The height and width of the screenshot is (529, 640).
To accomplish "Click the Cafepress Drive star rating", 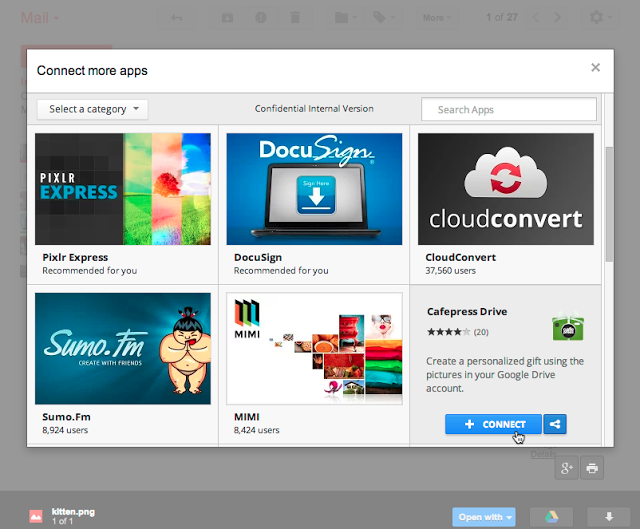I will (x=449, y=332).
